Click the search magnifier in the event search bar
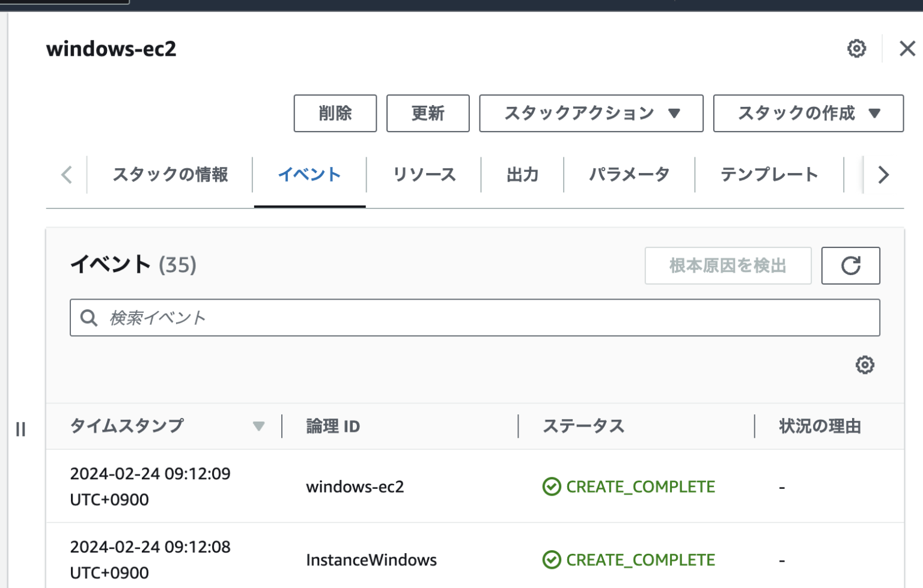This screenshot has width=923, height=588. pyautogui.click(x=89, y=317)
